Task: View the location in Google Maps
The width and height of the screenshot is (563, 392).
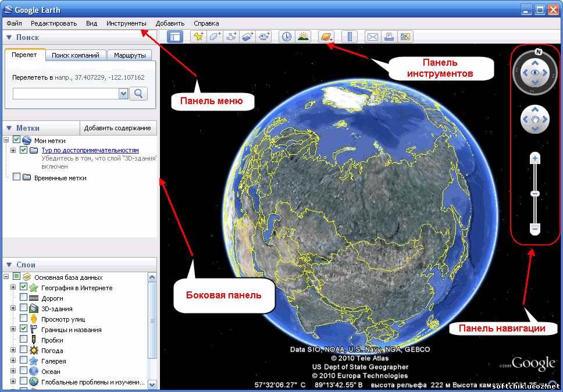Action: coord(405,37)
